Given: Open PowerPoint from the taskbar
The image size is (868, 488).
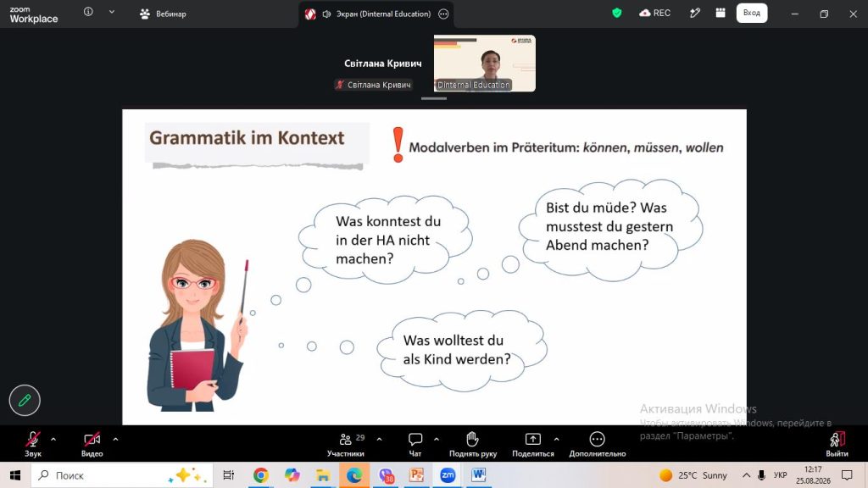Looking at the screenshot, I should (416, 475).
